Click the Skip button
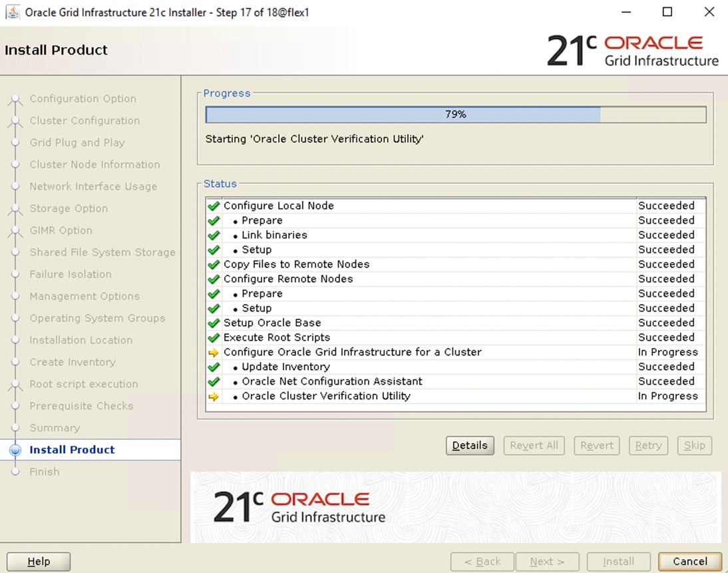Screen dimensions: 728x573 coord(694,446)
